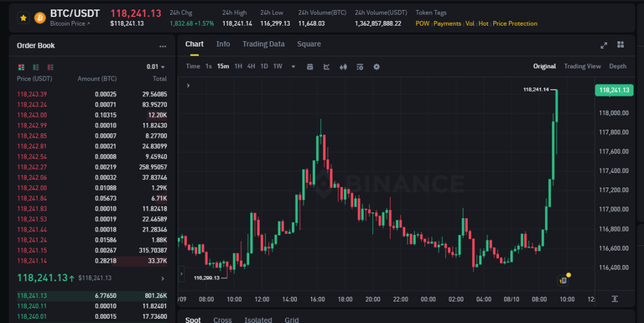Open the chart layout grid icon
The height and width of the screenshot is (323, 644).
pos(621,44)
